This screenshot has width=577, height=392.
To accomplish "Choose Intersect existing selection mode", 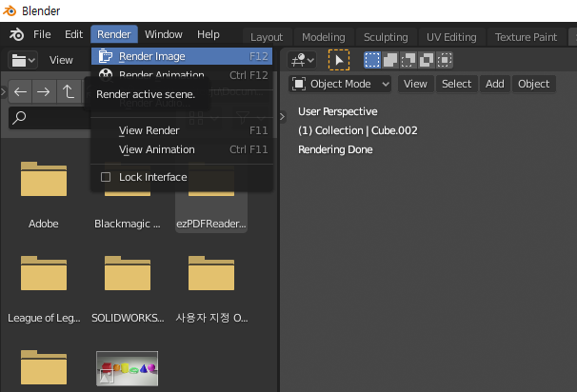I will pyautogui.click(x=444, y=60).
